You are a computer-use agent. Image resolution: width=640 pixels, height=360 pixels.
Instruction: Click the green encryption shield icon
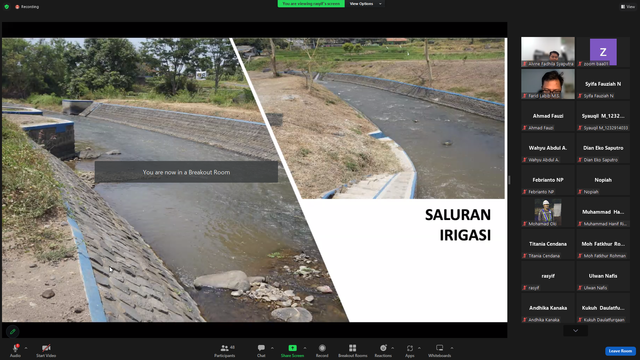point(7,7)
